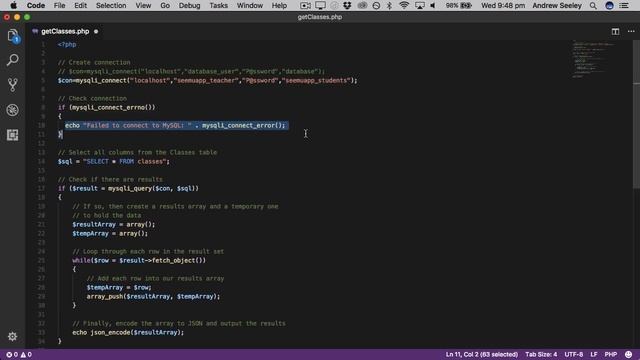Open the Dropbox menu bar icon
640x360 pixels.
[347, 6]
